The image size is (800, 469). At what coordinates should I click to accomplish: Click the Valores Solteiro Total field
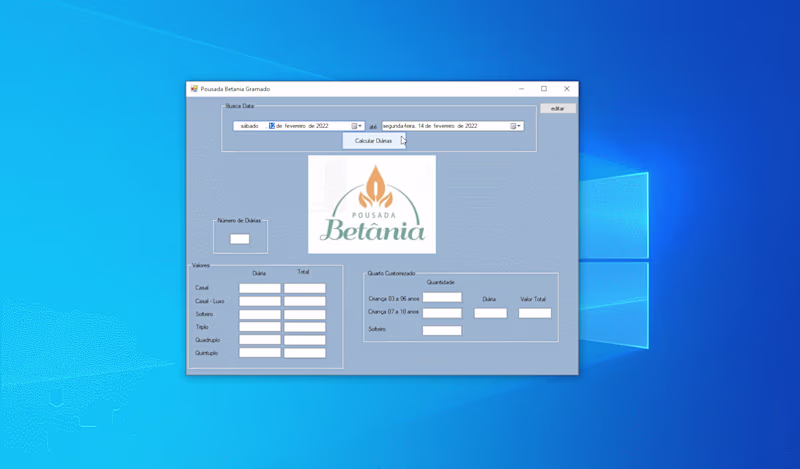coord(305,314)
